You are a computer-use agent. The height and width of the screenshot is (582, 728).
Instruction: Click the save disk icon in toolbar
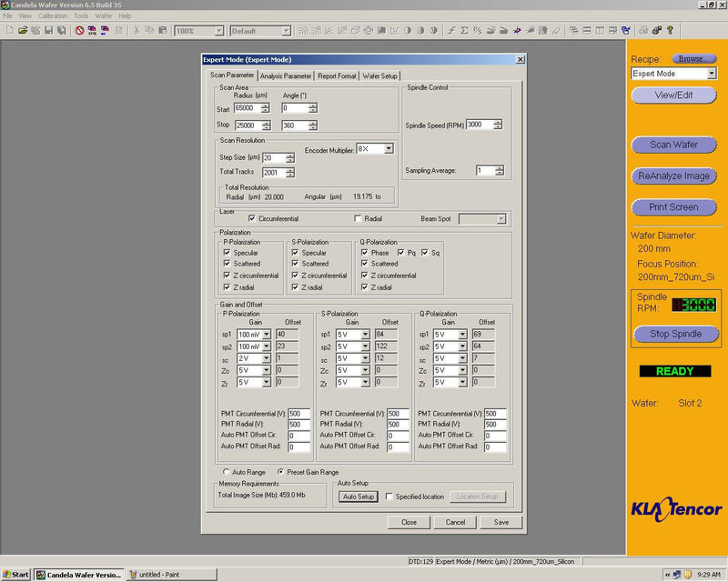pos(48,30)
